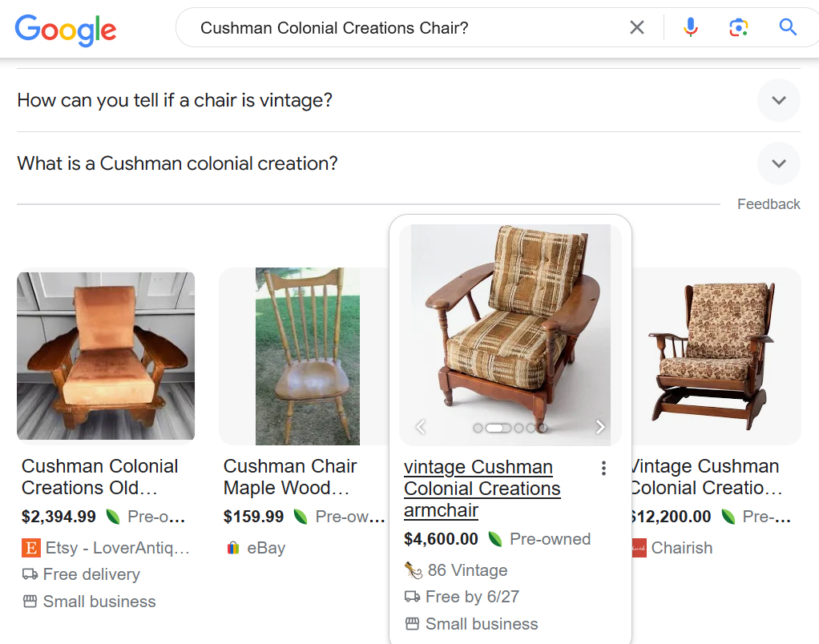Open the Cushman Chair Maple Wood eBay listing

(x=290, y=477)
